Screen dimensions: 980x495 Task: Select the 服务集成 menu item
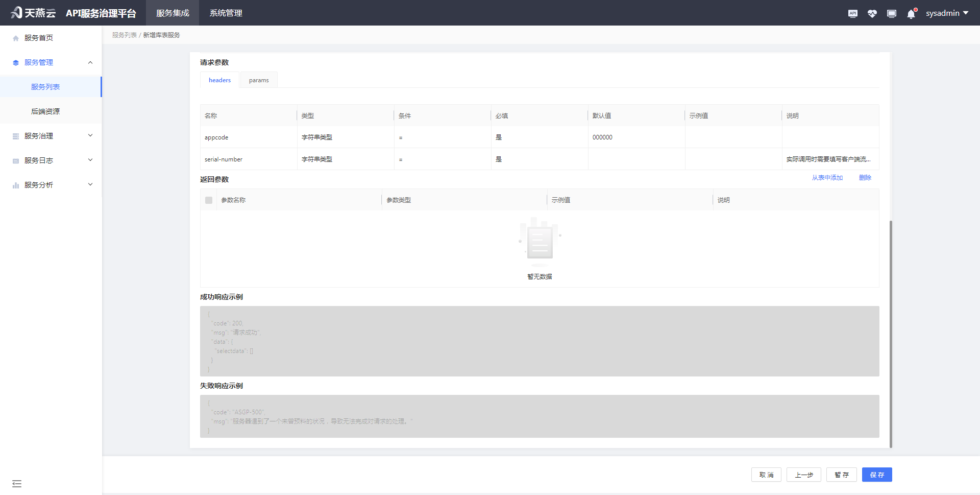[x=172, y=13]
